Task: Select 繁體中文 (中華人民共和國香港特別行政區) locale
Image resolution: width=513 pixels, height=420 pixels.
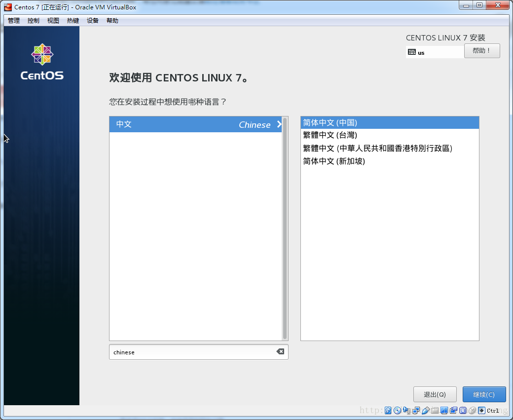Action: coord(390,148)
